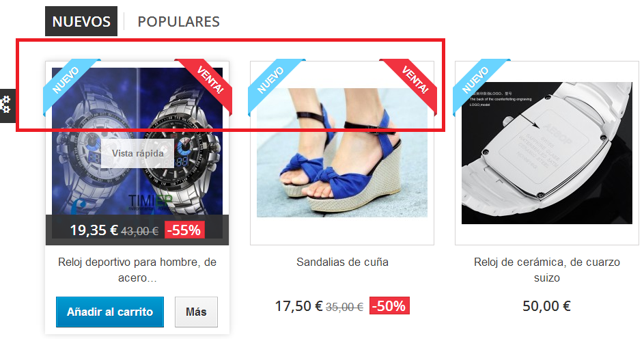Open Reloj de cerámica product link
The height and width of the screenshot is (339, 644).
[x=547, y=270]
